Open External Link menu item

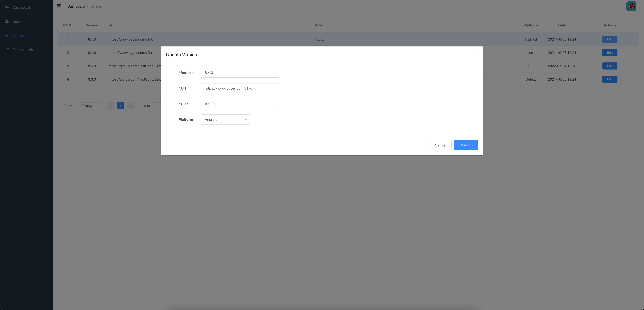pyautogui.click(x=23, y=50)
